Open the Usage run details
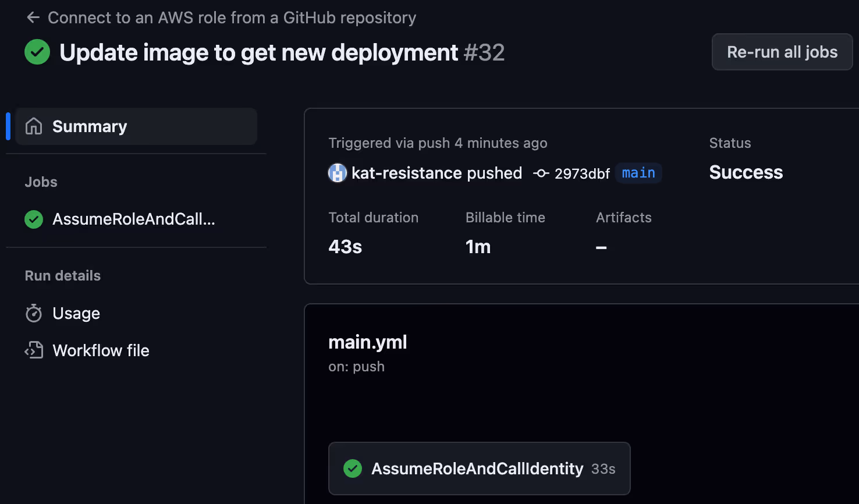The width and height of the screenshot is (859, 504). coord(76,313)
